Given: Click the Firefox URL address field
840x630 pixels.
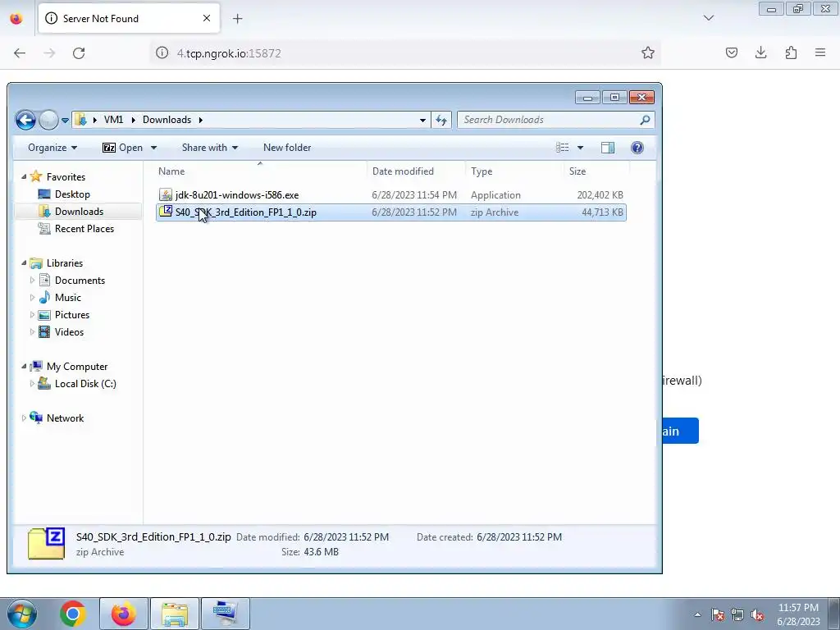Looking at the screenshot, I should tap(407, 53).
